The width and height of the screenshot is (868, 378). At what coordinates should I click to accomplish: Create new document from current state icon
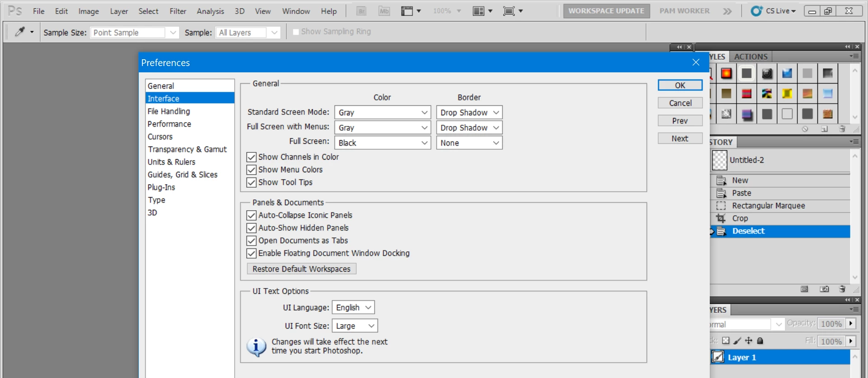click(x=804, y=289)
